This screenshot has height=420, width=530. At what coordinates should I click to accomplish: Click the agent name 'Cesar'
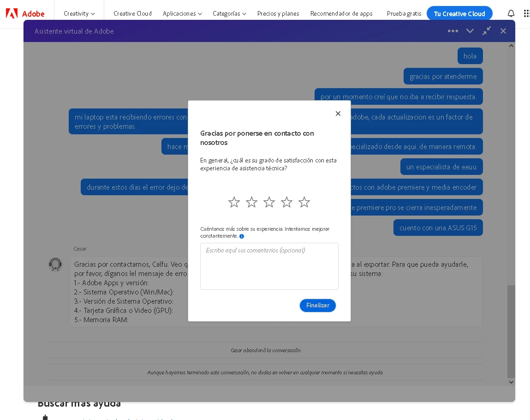tap(80, 249)
